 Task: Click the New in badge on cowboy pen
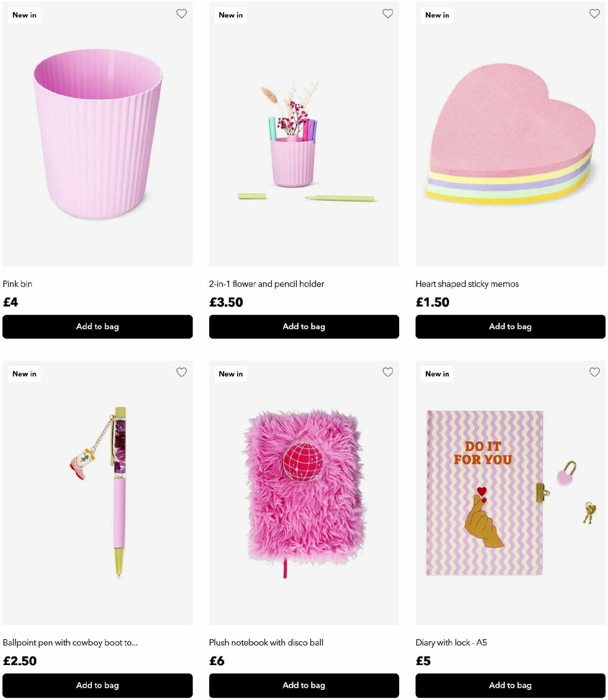point(24,374)
